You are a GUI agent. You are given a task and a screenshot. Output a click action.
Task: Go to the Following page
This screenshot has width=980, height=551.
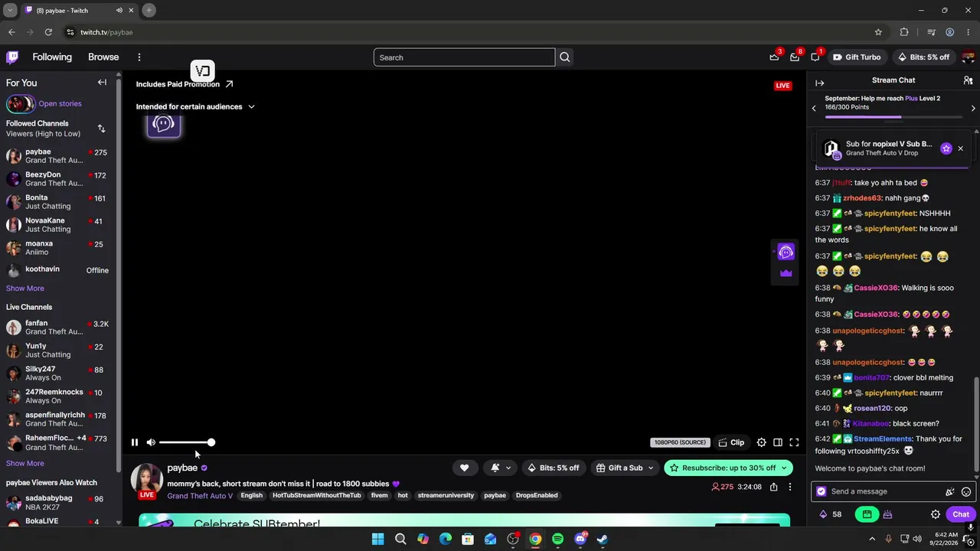52,57
